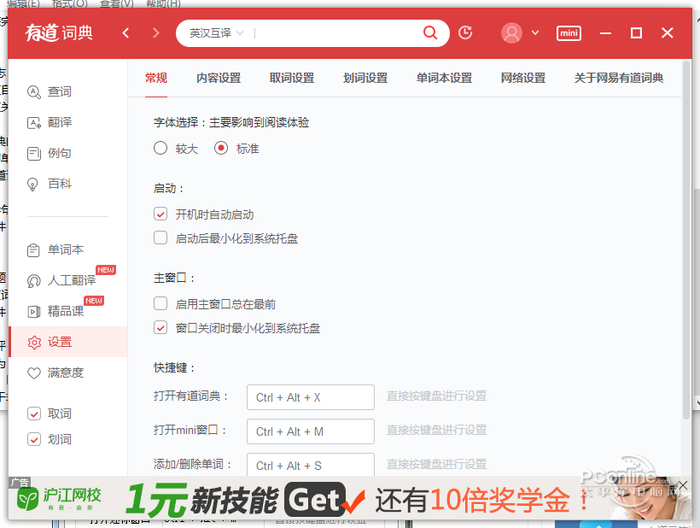Toggle the 划词 checkbox in sidebar
Screen dimensions: 700x528
34,439
